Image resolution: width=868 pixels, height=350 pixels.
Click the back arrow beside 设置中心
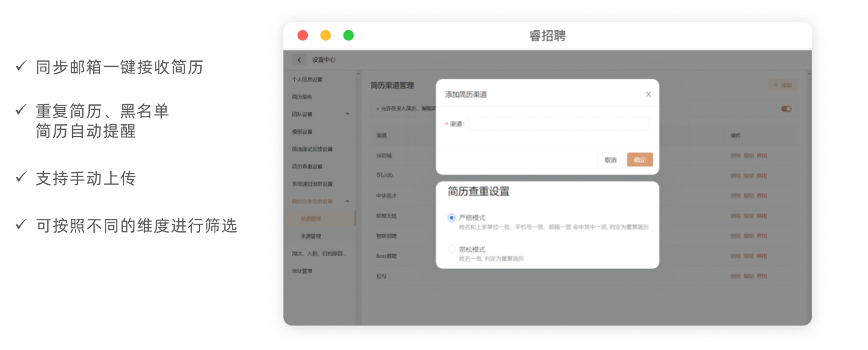(x=300, y=60)
